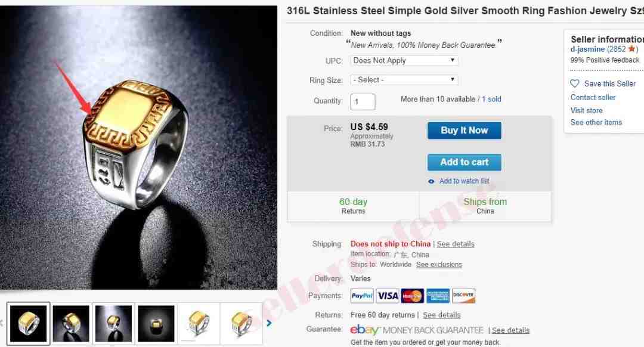Viewport: 644px width, 347px height.
Task: Click the eBay logo in the Guarantee row
Action: click(x=364, y=330)
